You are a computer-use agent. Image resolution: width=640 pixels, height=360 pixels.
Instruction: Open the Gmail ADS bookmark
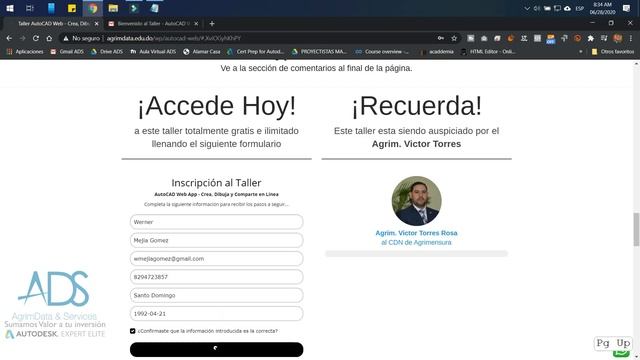coord(67,52)
